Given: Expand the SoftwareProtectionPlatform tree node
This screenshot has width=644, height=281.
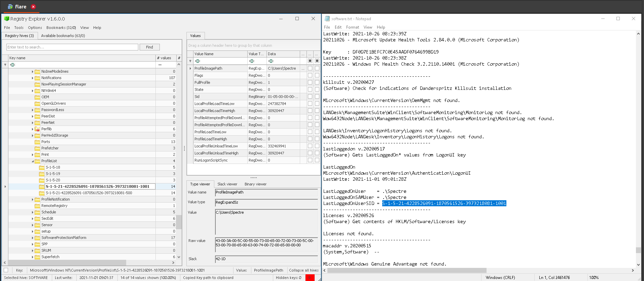Looking at the screenshot, I should 33,238.
